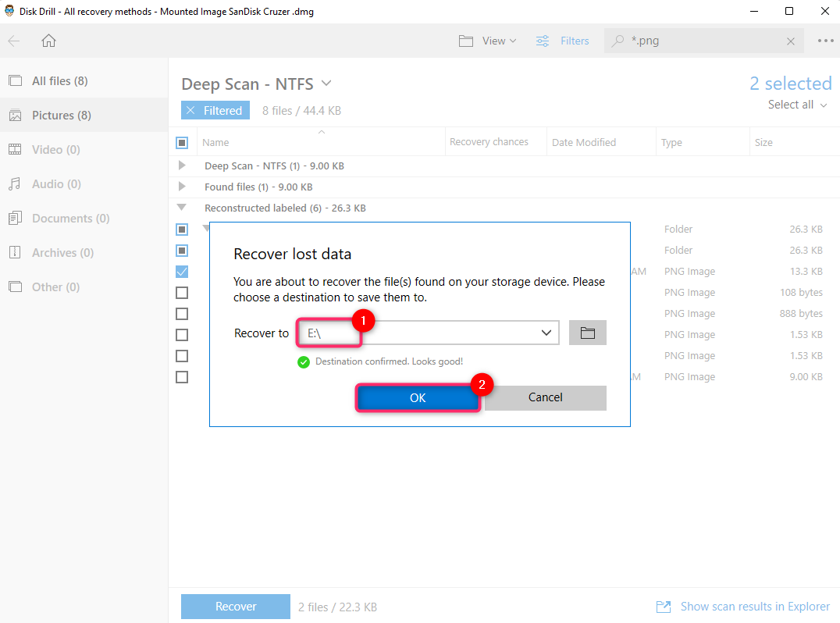The width and height of the screenshot is (840, 623).
Task: Collapse the Reconstructed labeled (6) group
Action: tap(182, 208)
